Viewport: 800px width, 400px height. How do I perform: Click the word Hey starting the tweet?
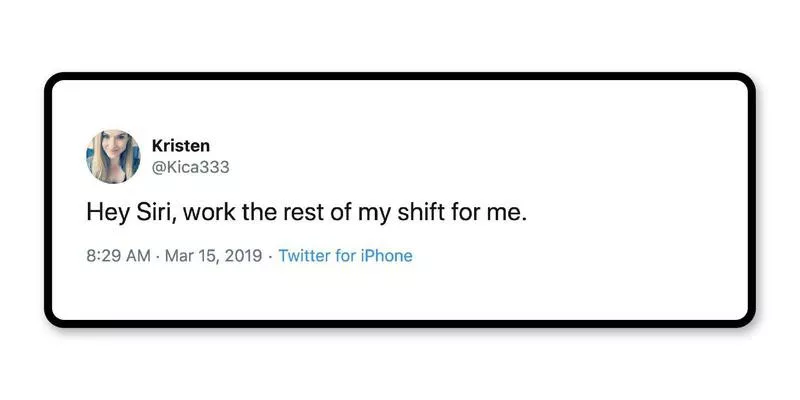pos(105,214)
